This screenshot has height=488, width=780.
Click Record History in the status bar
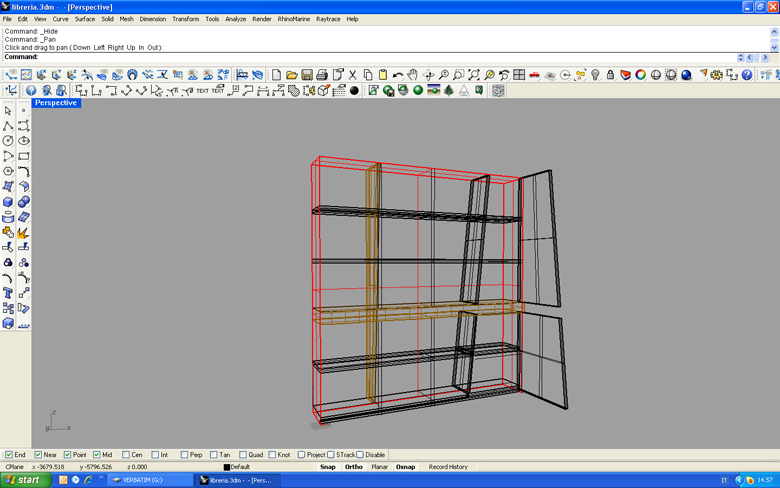click(x=448, y=467)
